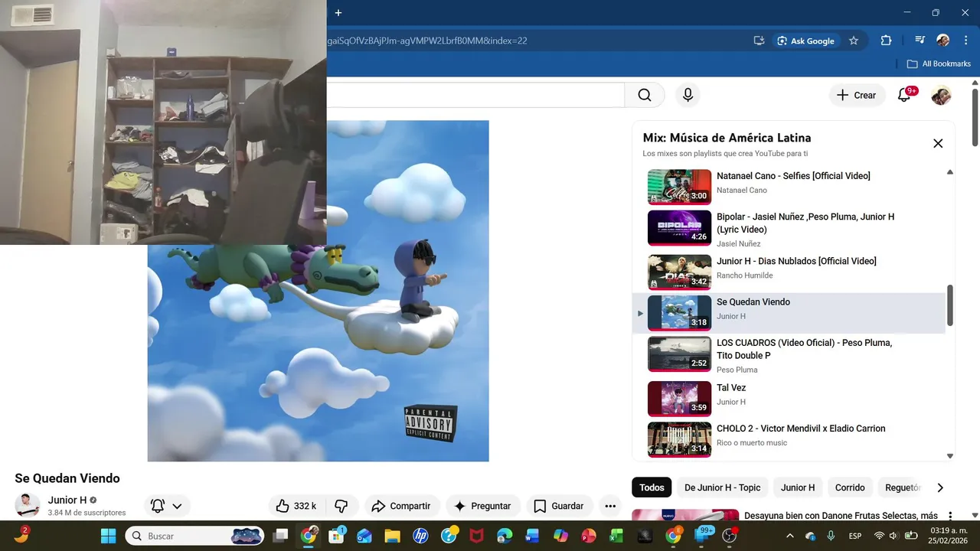
Task: Open a new Chrome tab
Action: (x=338, y=12)
